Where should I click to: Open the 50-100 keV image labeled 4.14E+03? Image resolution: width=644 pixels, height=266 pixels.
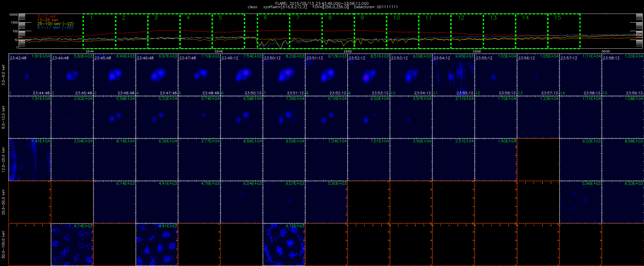[x=72, y=244]
